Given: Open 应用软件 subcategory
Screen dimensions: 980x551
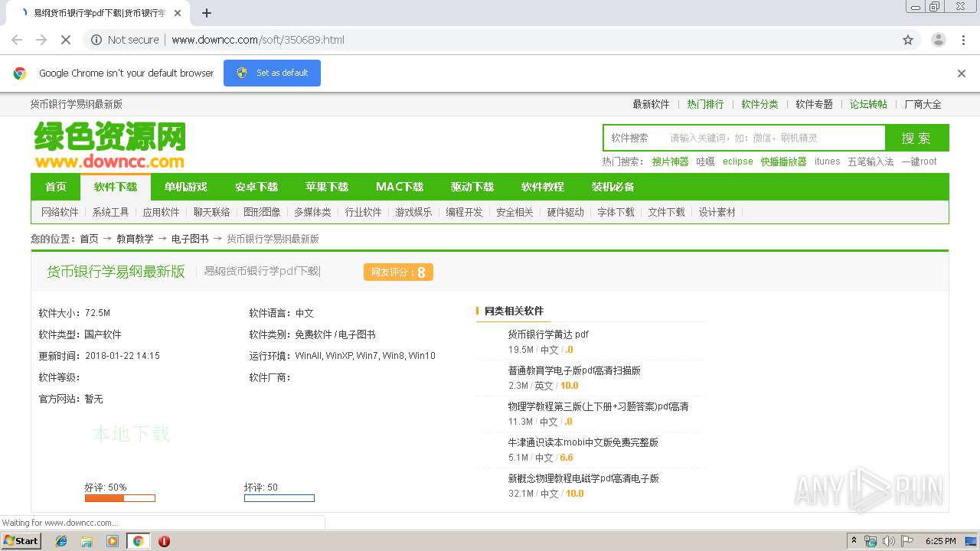Looking at the screenshot, I should click(161, 212).
